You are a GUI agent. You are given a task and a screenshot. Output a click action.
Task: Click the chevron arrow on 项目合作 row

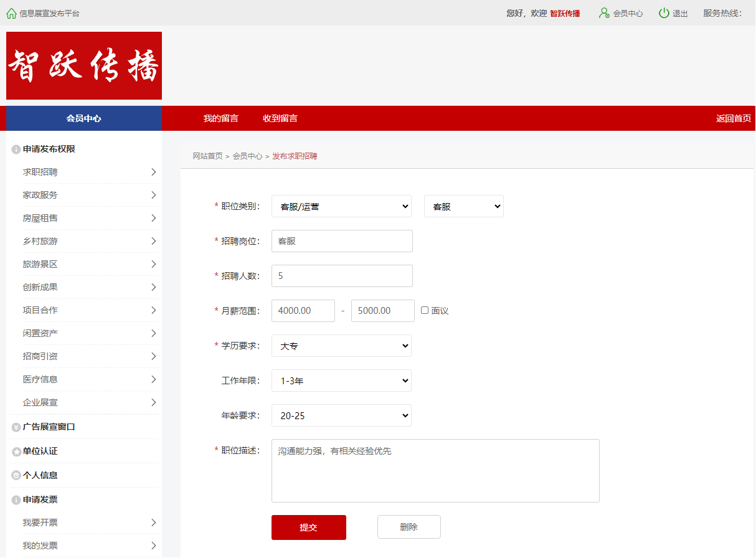click(154, 310)
